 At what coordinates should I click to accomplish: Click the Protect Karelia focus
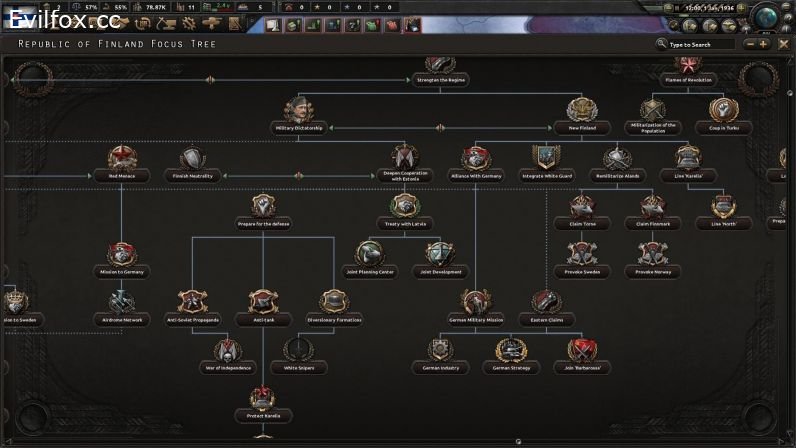pyautogui.click(x=263, y=399)
